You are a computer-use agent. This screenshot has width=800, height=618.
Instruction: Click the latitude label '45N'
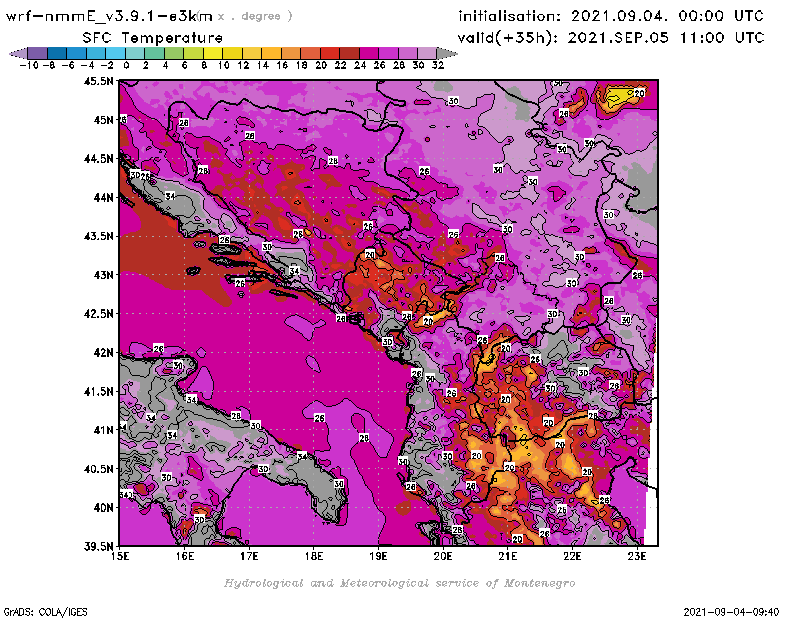tap(103, 120)
